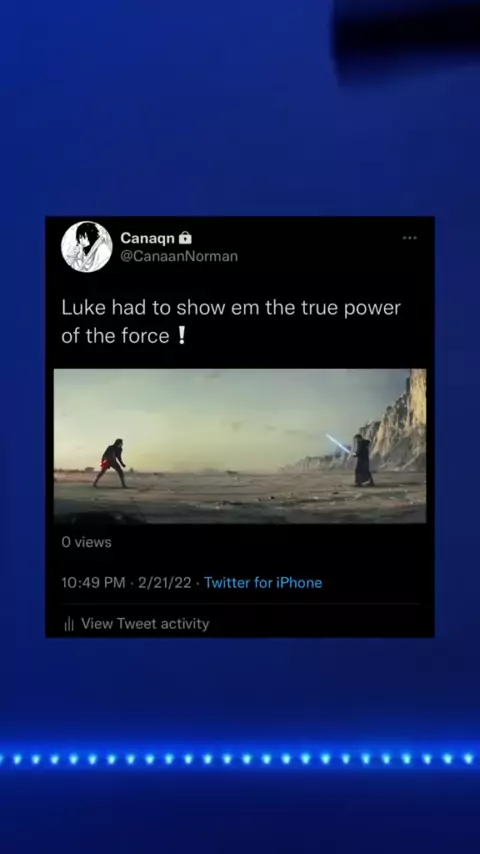
Task: Click the blue lightsaber blade in the video
Action: (x=338, y=443)
